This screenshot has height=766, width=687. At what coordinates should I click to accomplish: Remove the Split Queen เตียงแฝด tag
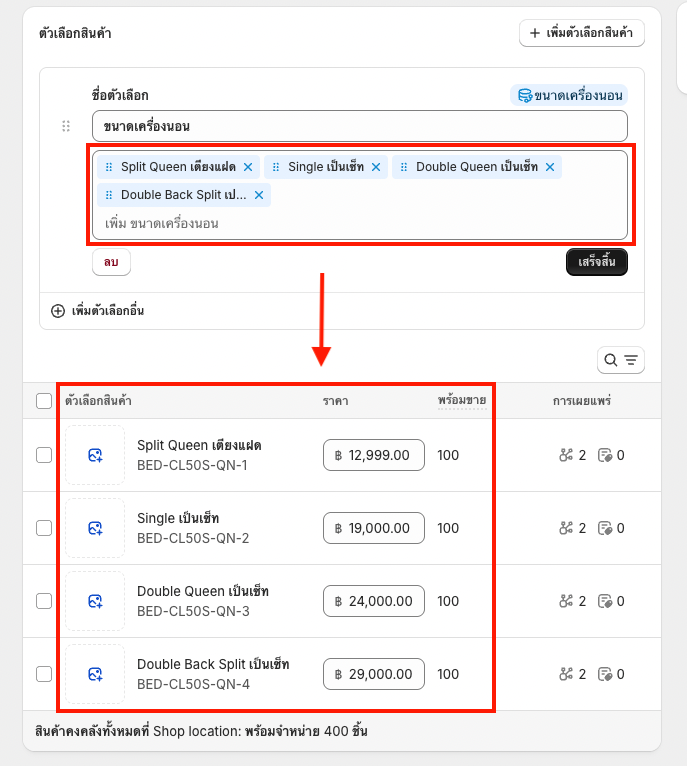click(x=248, y=167)
